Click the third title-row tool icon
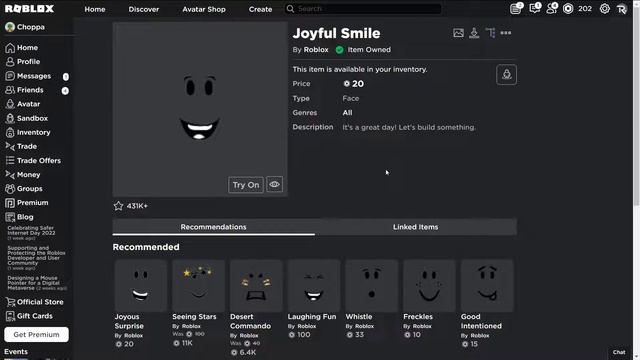 pos(490,33)
